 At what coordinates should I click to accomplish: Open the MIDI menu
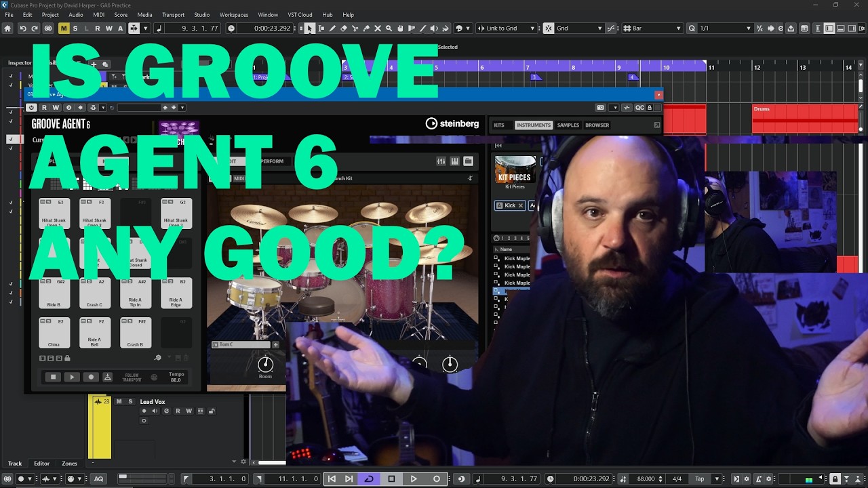coord(99,15)
